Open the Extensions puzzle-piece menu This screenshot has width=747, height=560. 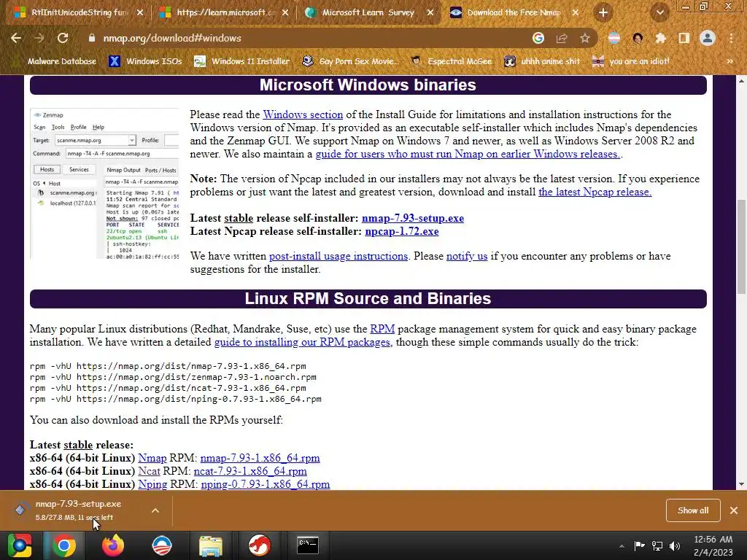pos(660,38)
